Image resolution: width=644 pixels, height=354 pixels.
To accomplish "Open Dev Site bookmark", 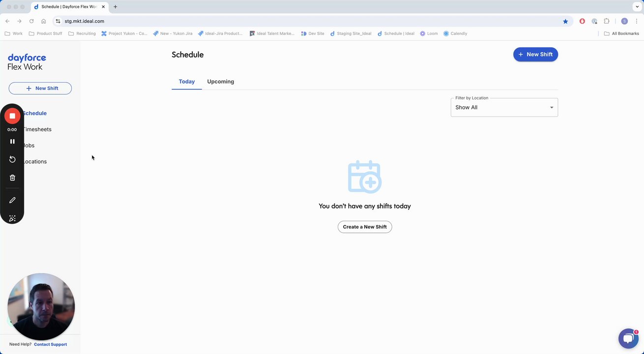I will pyautogui.click(x=312, y=33).
